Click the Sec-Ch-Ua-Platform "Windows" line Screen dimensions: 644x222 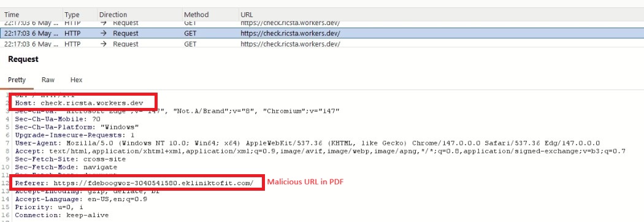pyautogui.click(x=77, y=127)
